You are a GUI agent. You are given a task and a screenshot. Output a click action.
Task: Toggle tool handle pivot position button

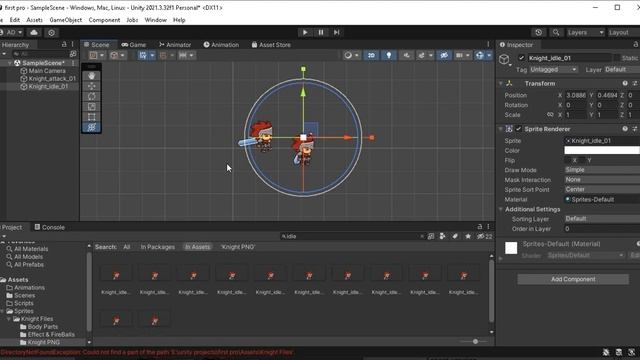(x=97, y=56)
